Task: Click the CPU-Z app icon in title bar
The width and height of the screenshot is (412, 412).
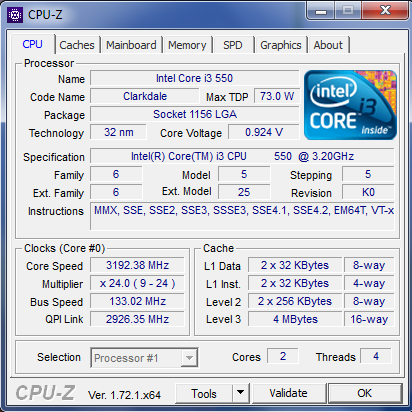Action: [15, 15]
